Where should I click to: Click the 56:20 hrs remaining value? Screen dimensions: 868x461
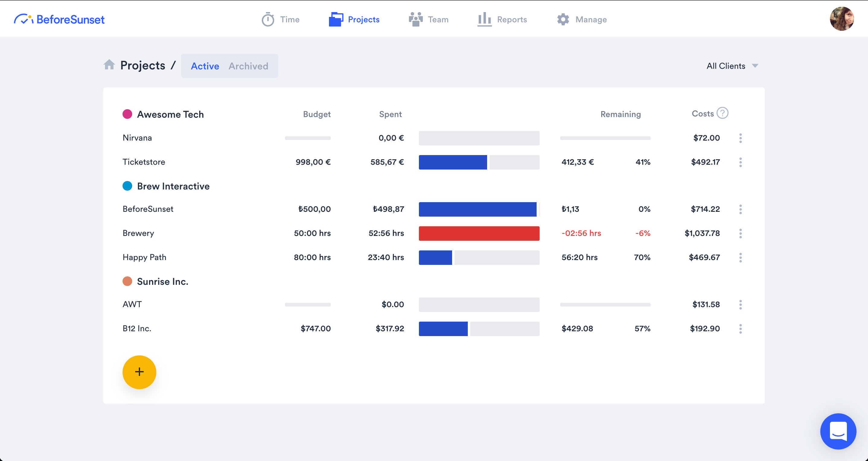(x=579, y=257)
